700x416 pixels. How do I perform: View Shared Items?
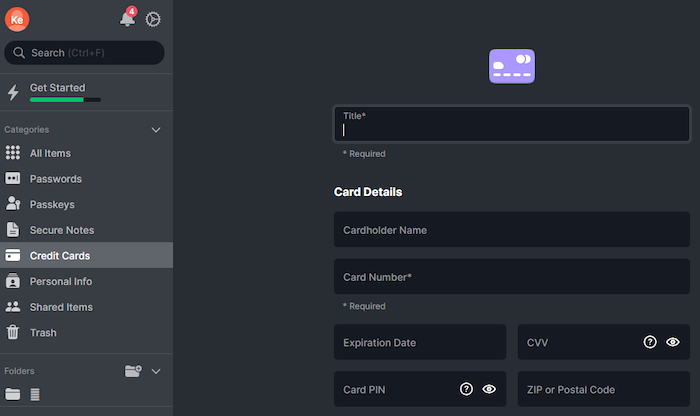click(87, 307)
